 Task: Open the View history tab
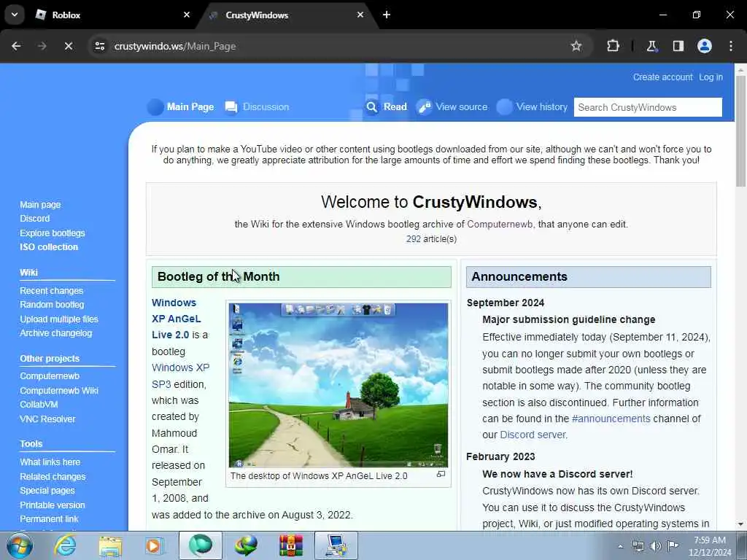pos(532,107)
